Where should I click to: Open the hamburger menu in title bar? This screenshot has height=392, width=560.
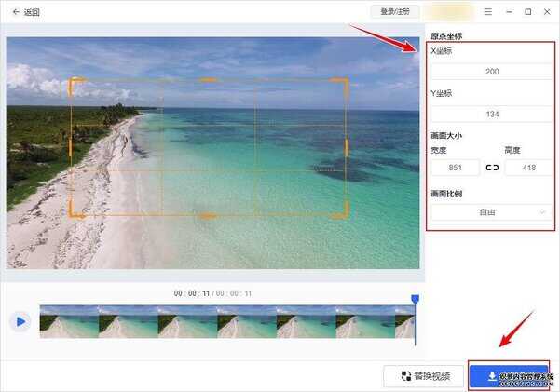tap(488, 12)
